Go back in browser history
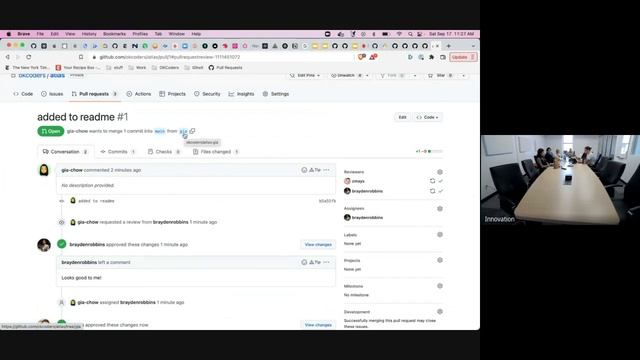Screen dimensions: 640x360 point(7,57)
